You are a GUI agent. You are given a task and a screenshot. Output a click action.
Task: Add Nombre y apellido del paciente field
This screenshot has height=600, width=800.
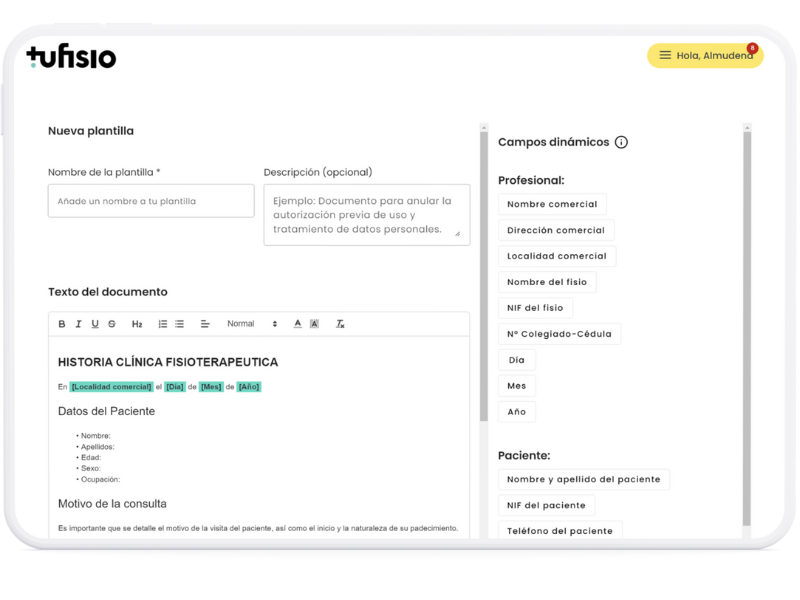tap(584, 480)
